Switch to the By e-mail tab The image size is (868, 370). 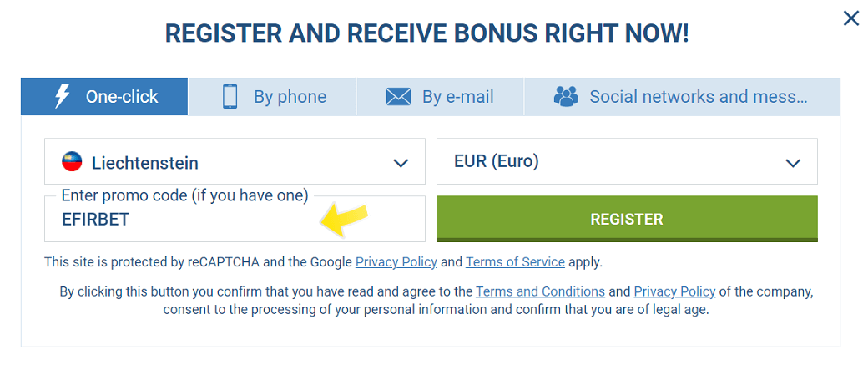point(440,96)
